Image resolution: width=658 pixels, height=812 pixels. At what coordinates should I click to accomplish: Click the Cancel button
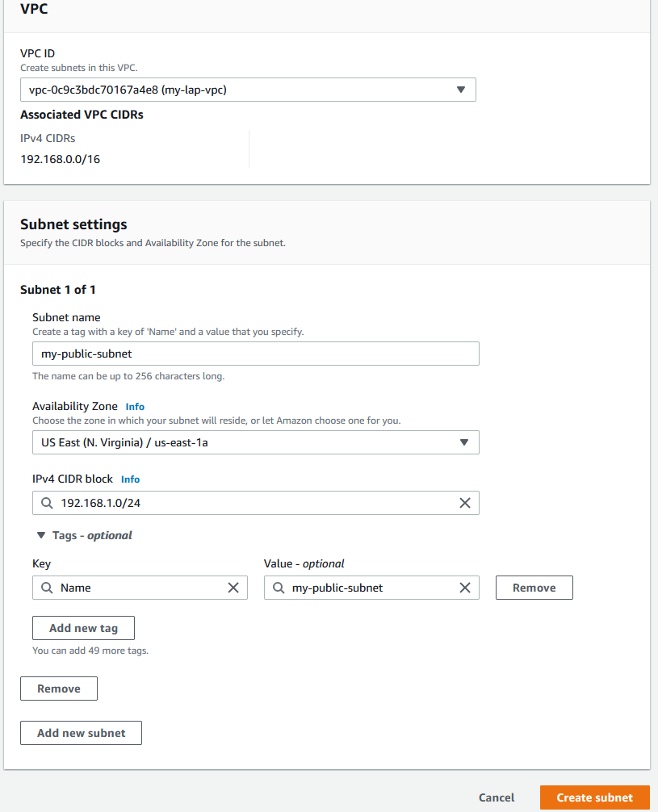tap(497, 797)
